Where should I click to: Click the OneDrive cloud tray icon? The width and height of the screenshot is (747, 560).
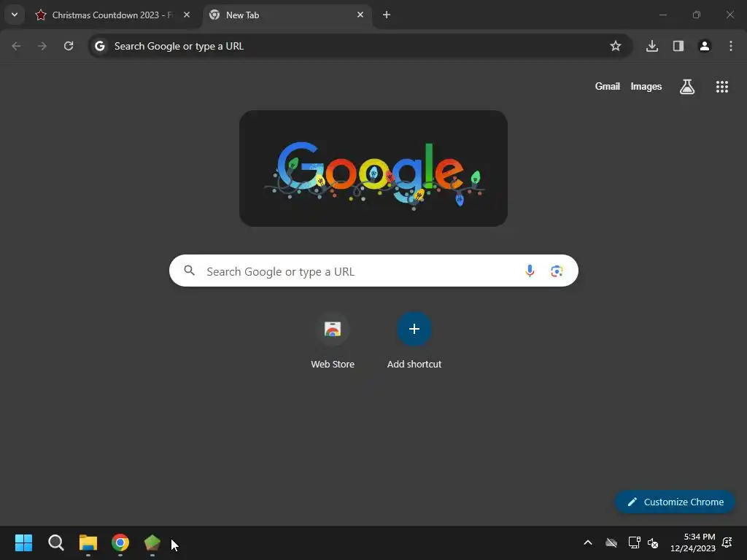611,542
